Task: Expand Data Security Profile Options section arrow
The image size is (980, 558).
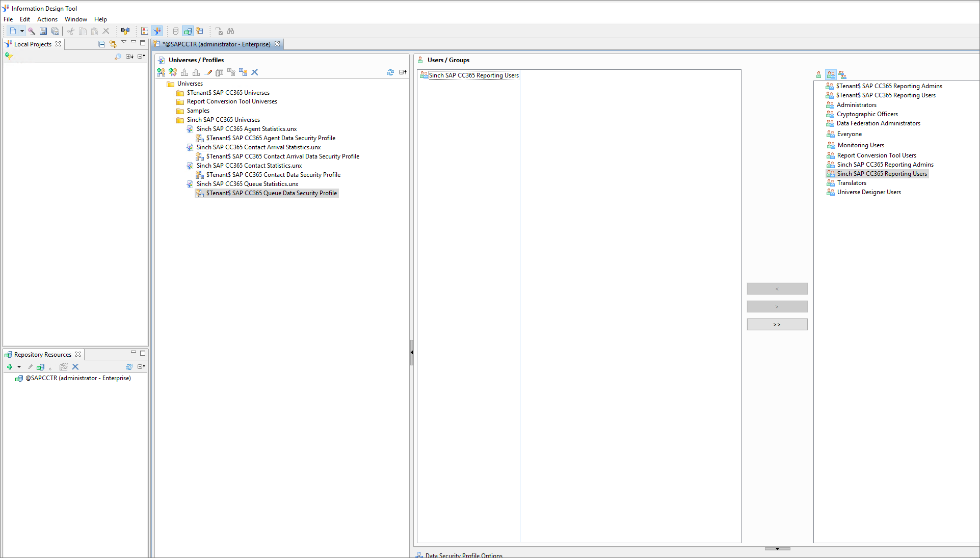Action: coord(777,549)
